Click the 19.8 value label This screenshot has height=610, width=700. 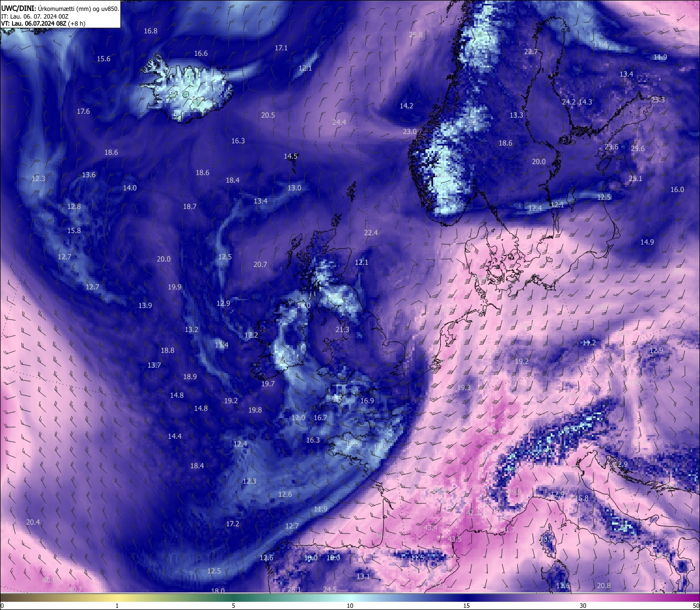(x=255, y=410)
